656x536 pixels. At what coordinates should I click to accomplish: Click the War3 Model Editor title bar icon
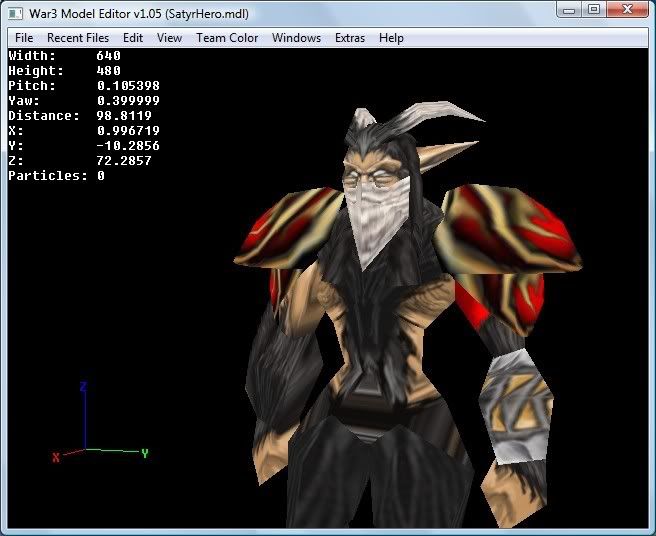[x=16, y=14]
